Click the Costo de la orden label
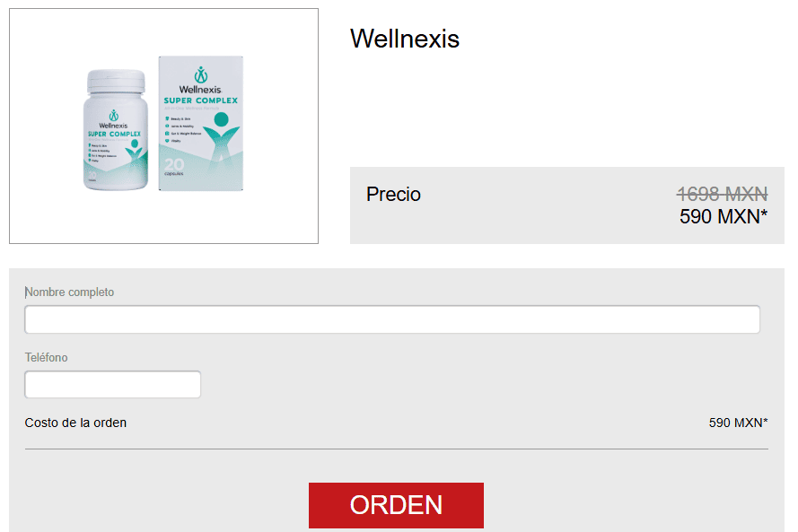Screen dimensions: 798x532 pyautogui.click(x=75, y=423)
